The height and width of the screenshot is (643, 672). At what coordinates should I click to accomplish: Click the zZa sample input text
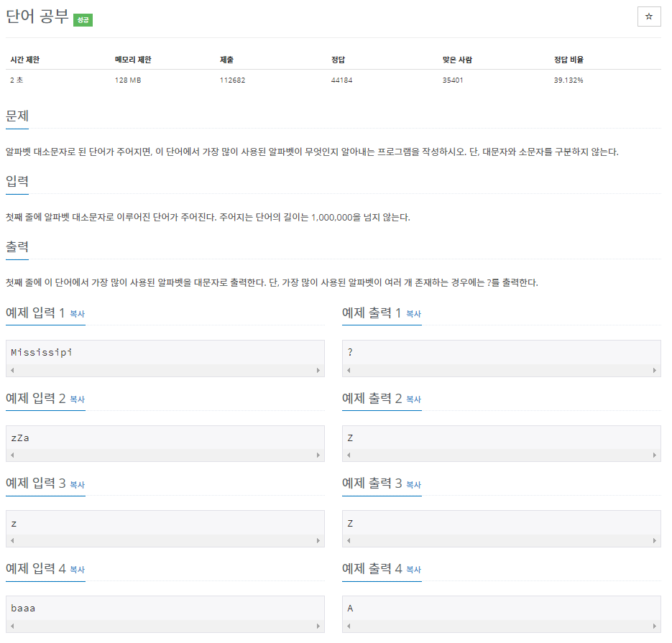click(x=20, y=438)
